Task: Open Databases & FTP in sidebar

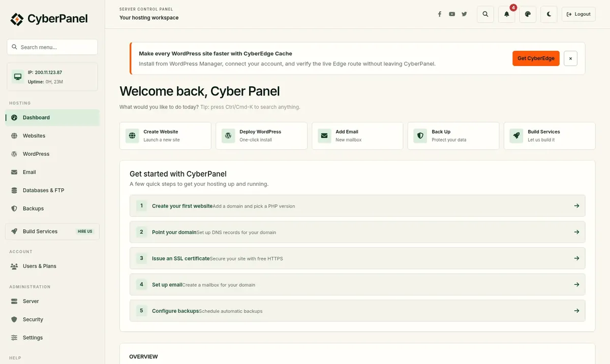Action: point(52,190)
